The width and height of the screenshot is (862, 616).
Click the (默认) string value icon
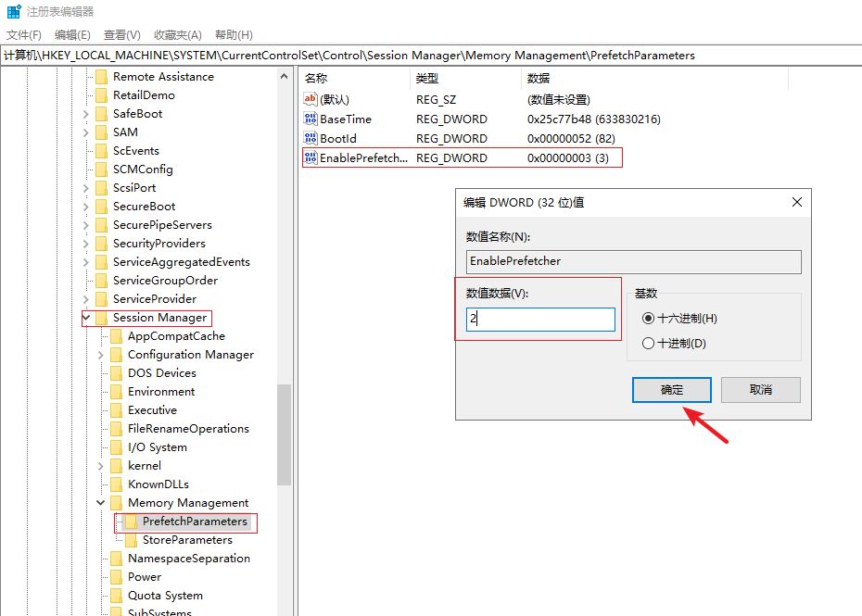(311, 99)
